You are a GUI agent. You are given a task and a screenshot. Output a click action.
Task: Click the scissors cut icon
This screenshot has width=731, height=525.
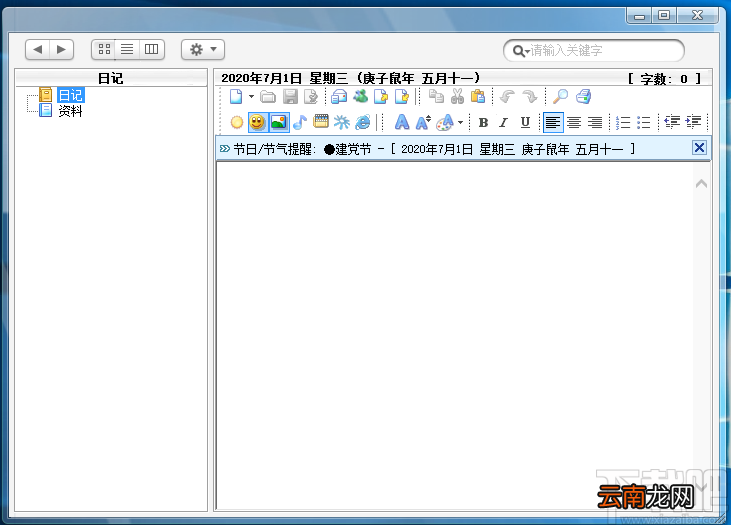457,97
